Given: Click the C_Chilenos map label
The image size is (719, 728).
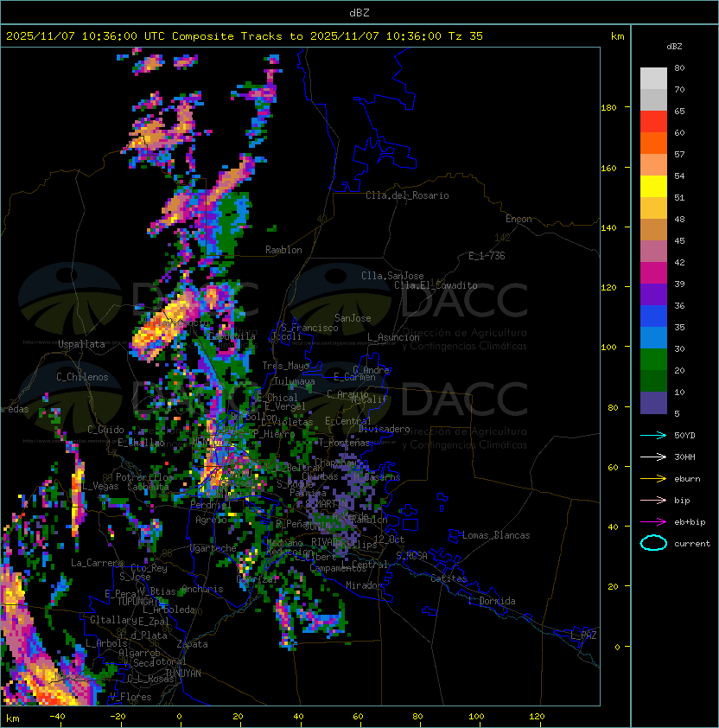Looking at the screenshot, I should click(82, 377).
